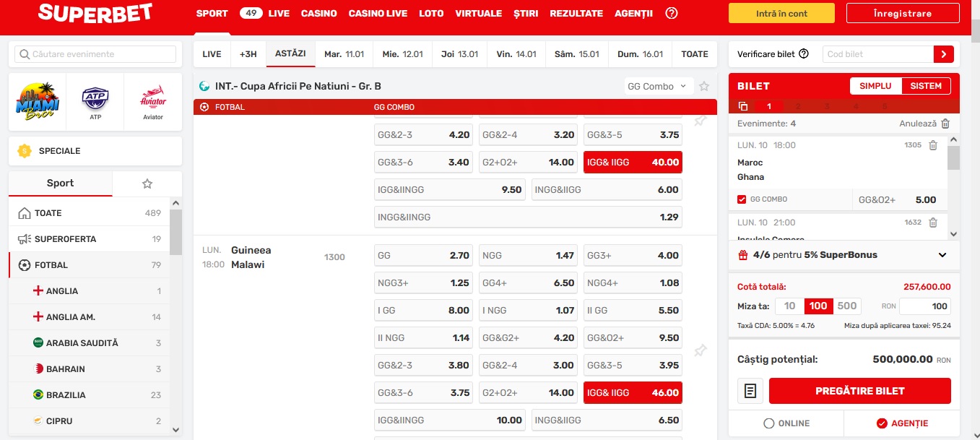Remove Maroc vs Ghana event from ticket
The width and height of the screenshot is (980, 440).
[933, 145]
